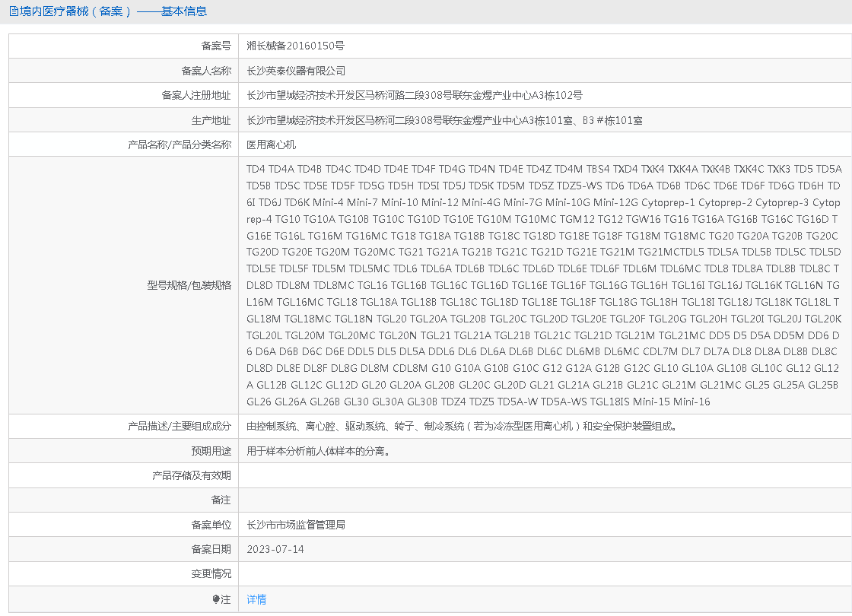Viewport: 852px width, 616px height.
Task: Click the intended use text 用于样本分析前人体样本的分离
Action: click(x=319, y=451)
